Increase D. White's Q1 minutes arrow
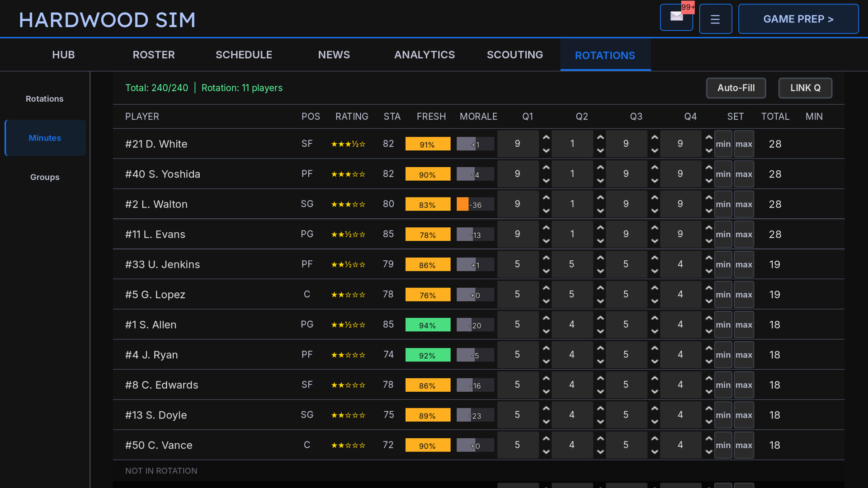868x488 pixels. pos(546,137)
